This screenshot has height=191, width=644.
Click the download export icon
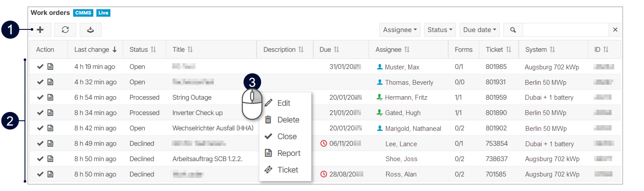coord(90,30)
